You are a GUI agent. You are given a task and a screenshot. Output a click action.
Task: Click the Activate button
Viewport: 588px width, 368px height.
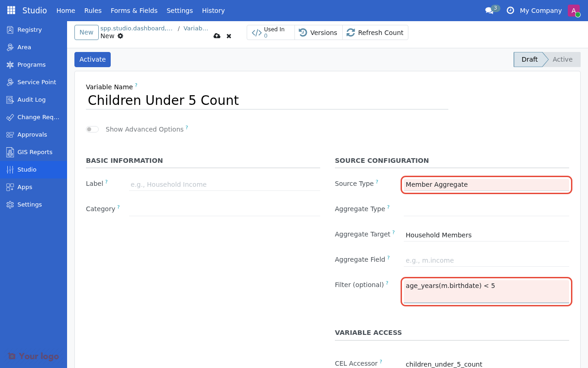92,59
